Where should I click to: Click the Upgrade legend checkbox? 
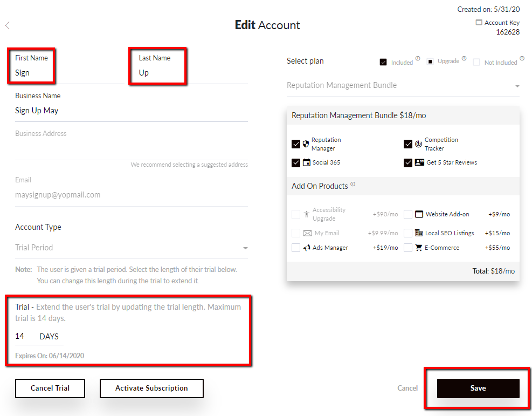coord(430,62)
